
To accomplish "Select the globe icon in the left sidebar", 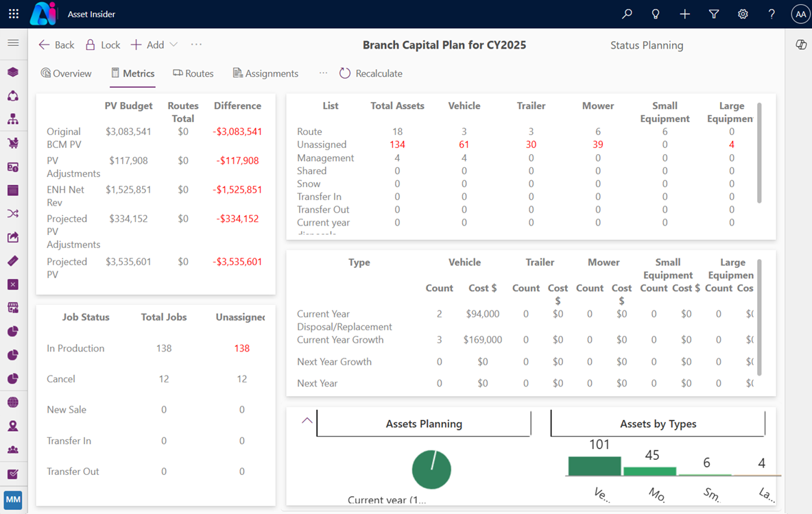I will click(x=13, y=402).
